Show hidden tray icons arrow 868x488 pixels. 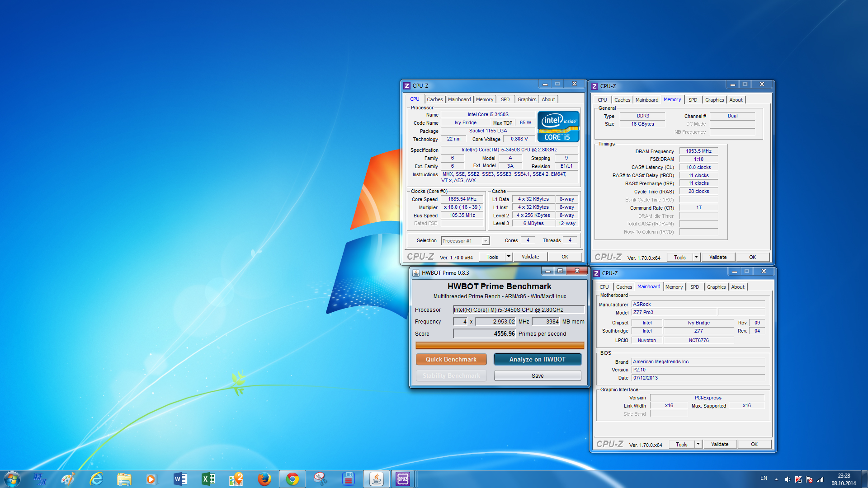pyautogui.click(x=776, y=479)
